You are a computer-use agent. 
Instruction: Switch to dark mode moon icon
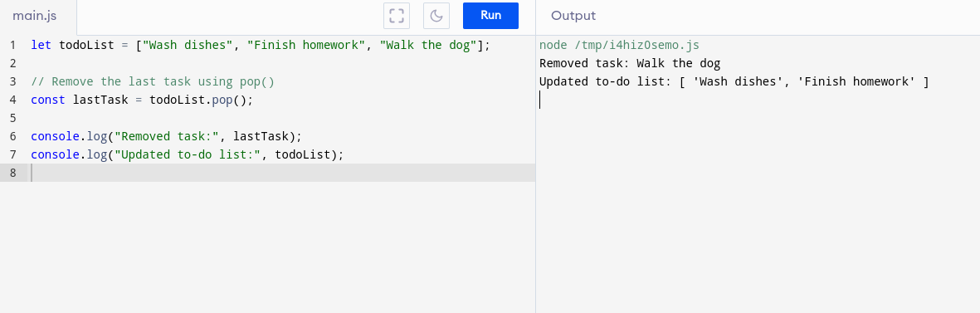(436, 16)
